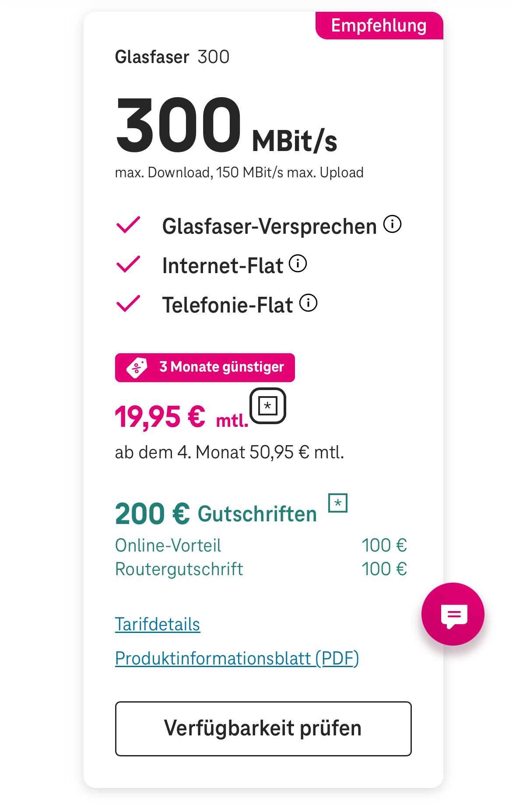Open info icon beside Glasfaser-Versprechen
Screen dimensions: 516x812
(392, 224)
